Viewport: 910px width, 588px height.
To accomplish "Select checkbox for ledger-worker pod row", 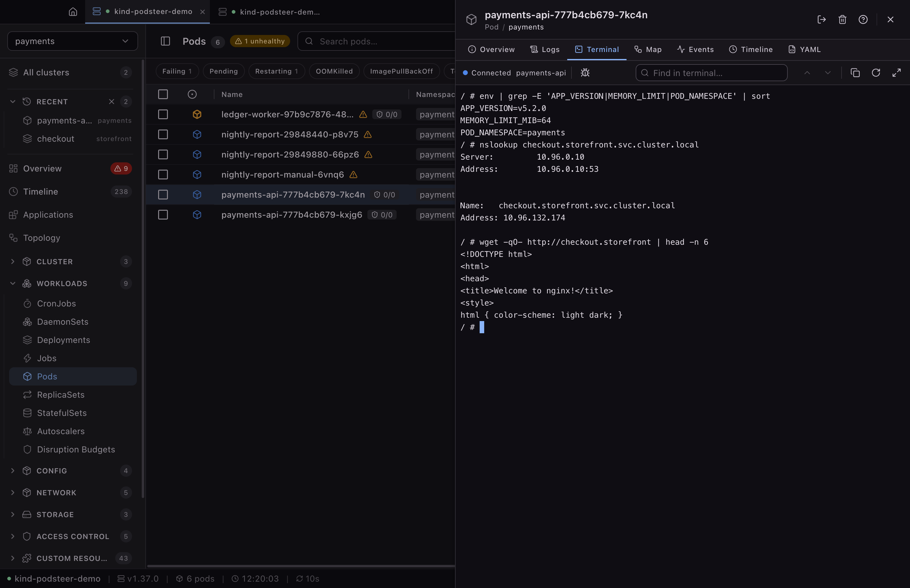I will 163,115.
